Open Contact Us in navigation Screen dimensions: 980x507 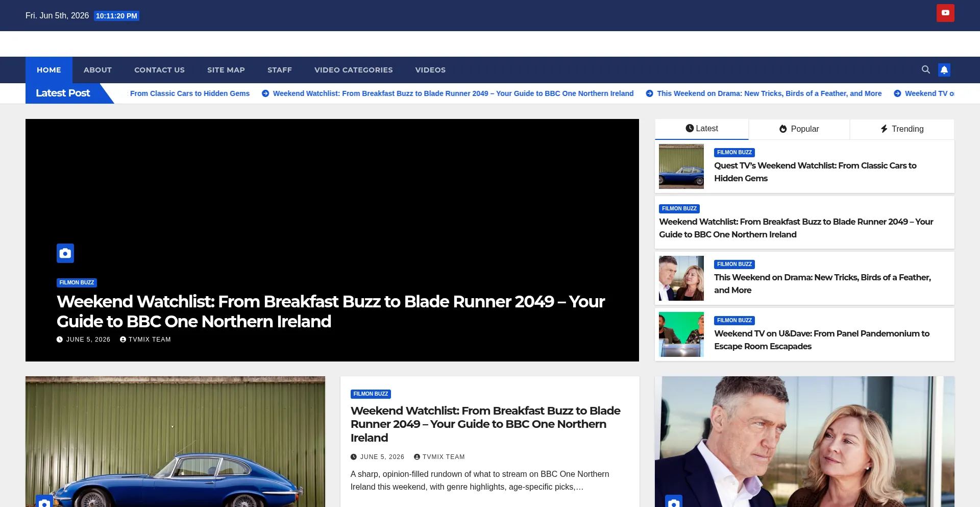(x=159, y=70)
